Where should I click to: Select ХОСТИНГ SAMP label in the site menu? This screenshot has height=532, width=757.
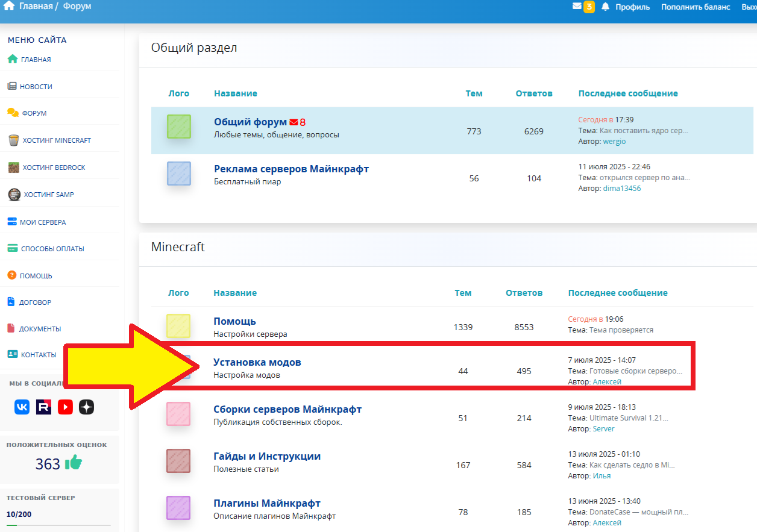[x=48, y=195]
